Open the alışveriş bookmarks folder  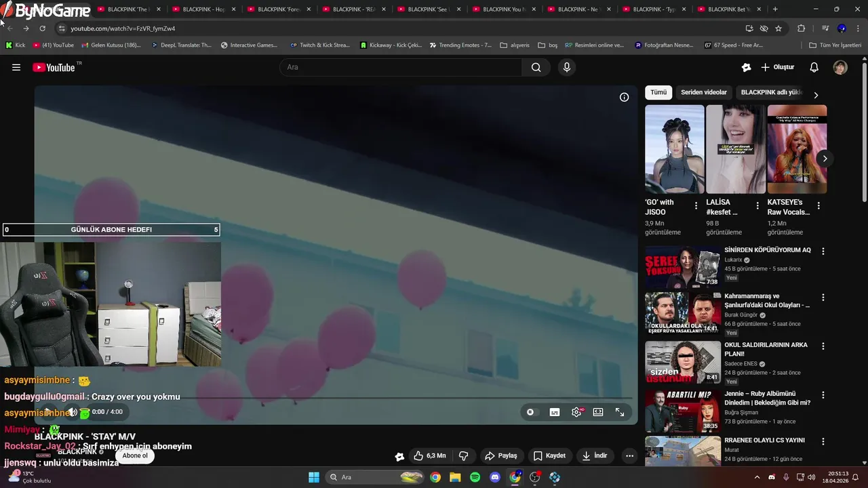(515, 45)
